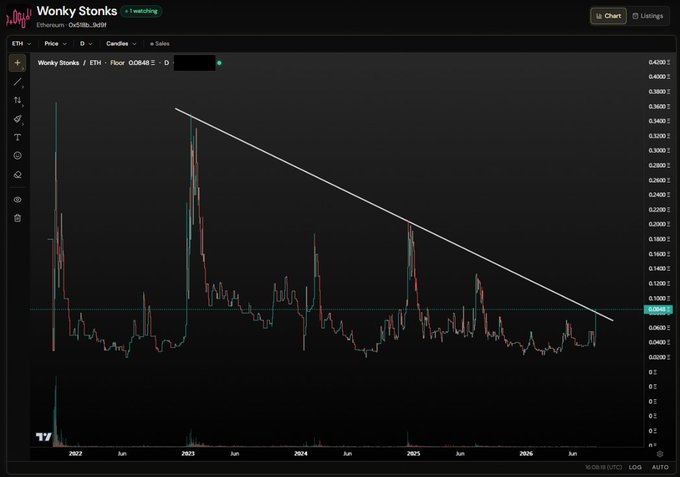680x477 pixels.
Task: Click the 0.3000 price axis label
Action: tap(659, 150)
